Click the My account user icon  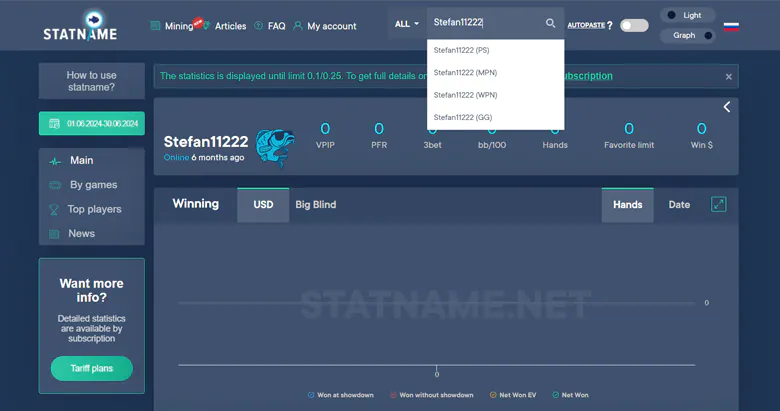pos(297,25)
